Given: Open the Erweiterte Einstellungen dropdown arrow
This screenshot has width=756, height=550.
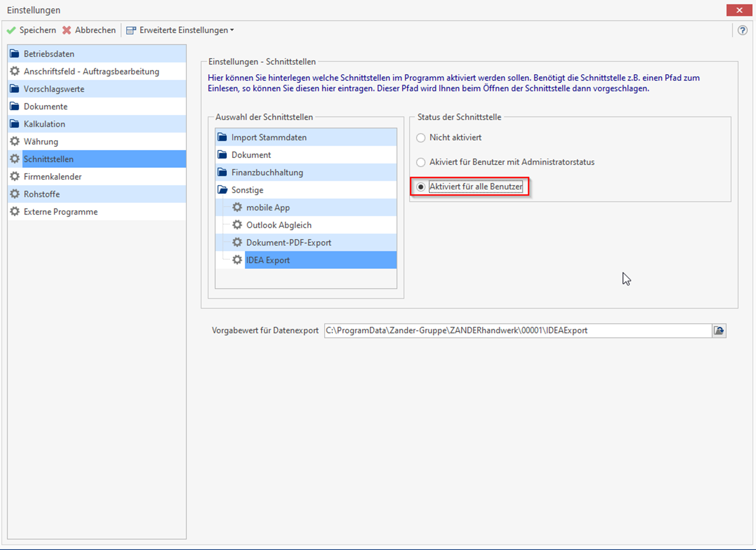Looking at the screenshot, I should tap(232, 30).
